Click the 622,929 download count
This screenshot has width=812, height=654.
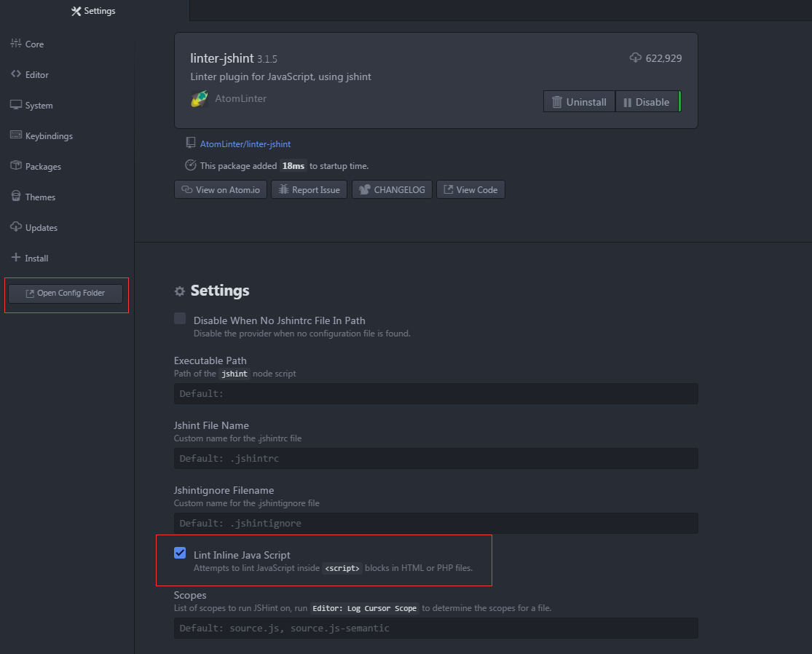click(663, 58)
